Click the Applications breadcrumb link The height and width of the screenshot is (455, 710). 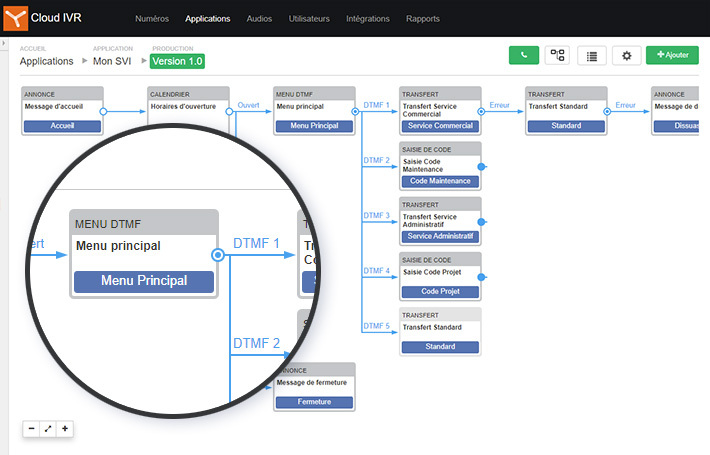(x=47, y=61)
